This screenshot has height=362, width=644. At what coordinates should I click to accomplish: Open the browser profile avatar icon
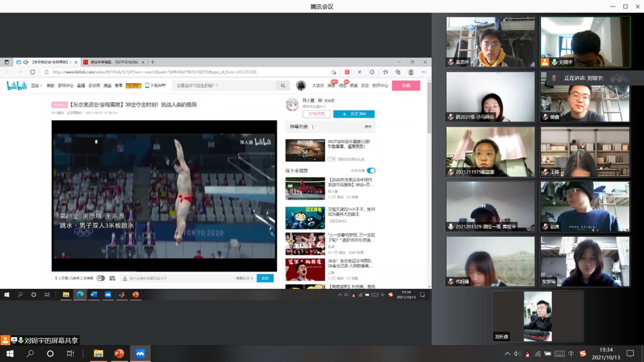[x=411, y=72]
